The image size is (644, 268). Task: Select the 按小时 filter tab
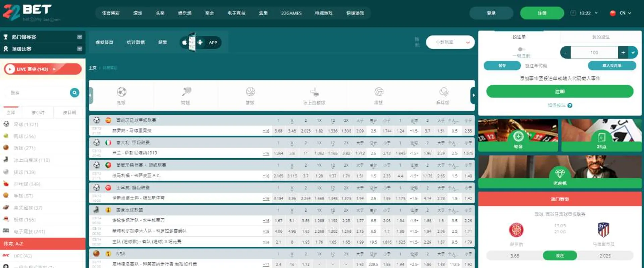point(38,112)
